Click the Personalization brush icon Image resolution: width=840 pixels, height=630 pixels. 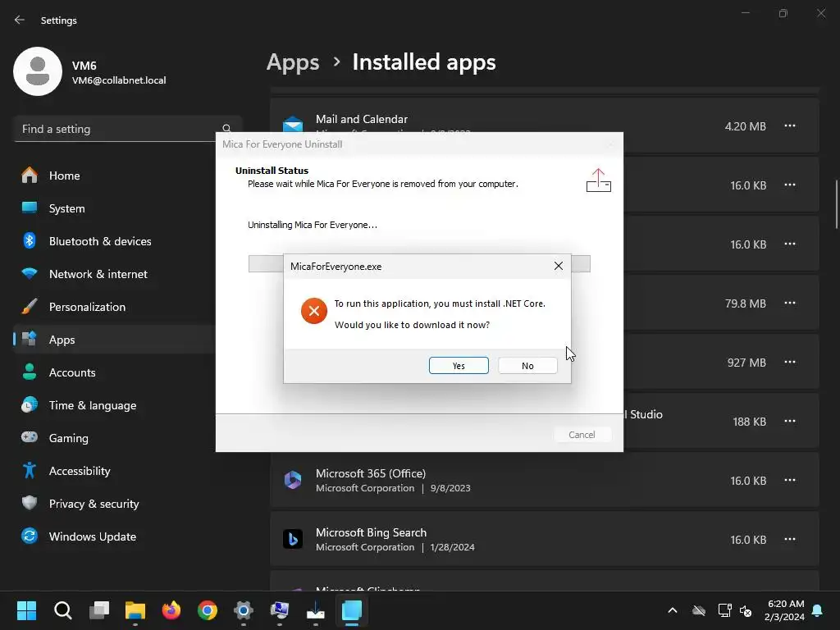pyautogui.click(x=30, y=307)
